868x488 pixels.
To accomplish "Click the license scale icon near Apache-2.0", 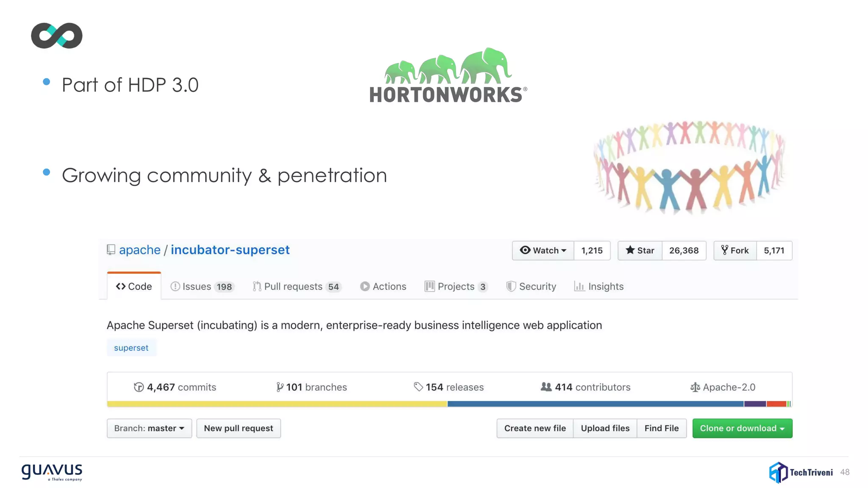I will pos(695,387).
